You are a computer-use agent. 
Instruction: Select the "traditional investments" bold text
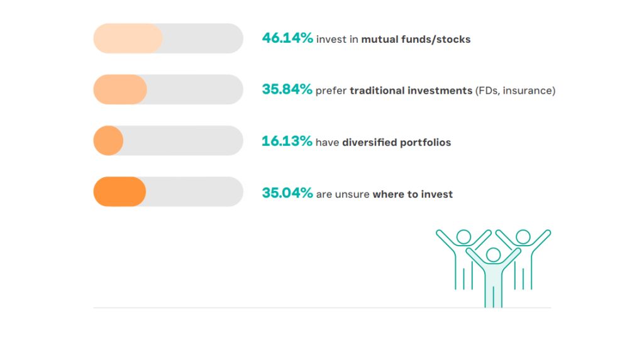[x=411, y=90]
